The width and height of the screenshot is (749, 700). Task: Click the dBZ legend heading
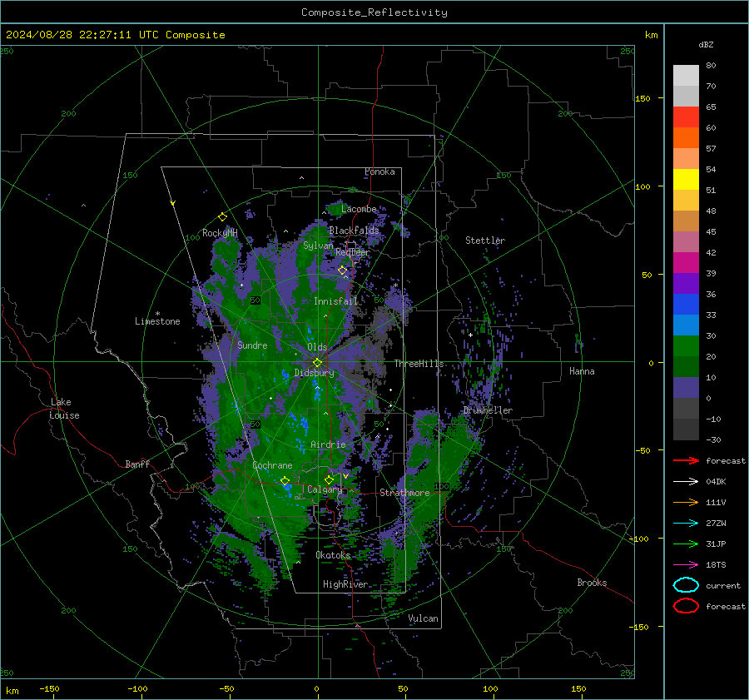coord(706,44)
